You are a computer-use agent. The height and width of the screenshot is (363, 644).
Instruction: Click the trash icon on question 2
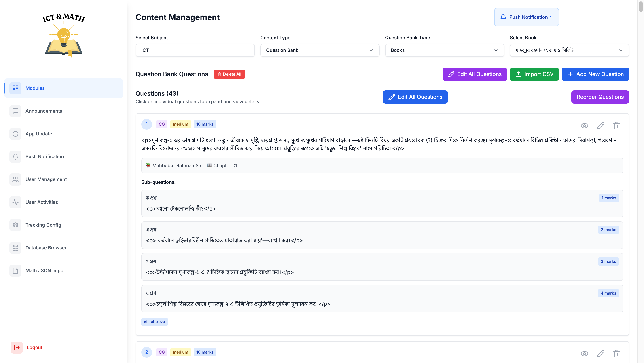616,354
